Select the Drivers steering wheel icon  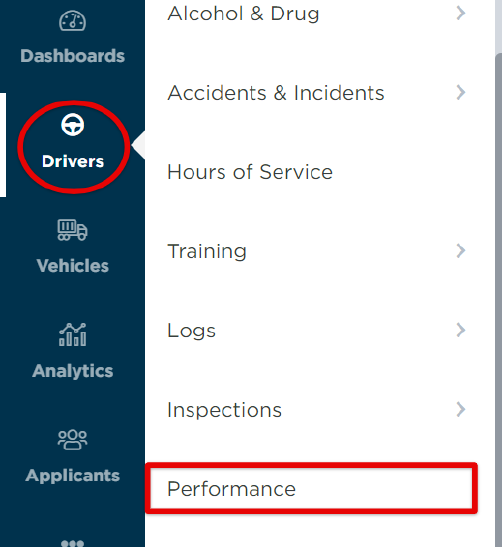point(73,125)
